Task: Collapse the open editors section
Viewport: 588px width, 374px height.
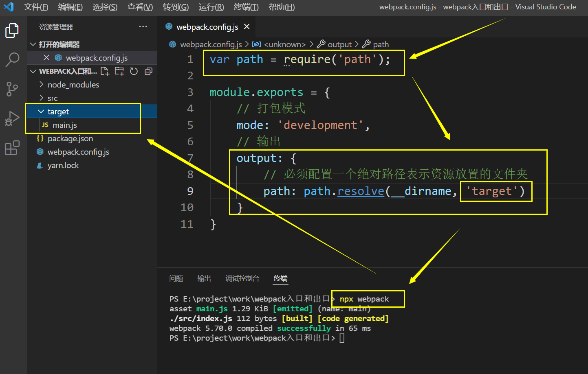Action: [x=33, y=44]
